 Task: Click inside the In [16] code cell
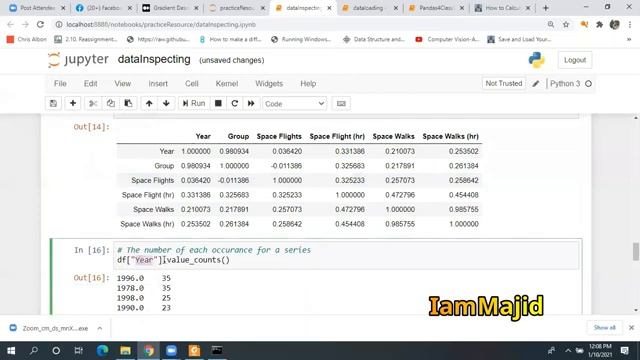point(346,255)
